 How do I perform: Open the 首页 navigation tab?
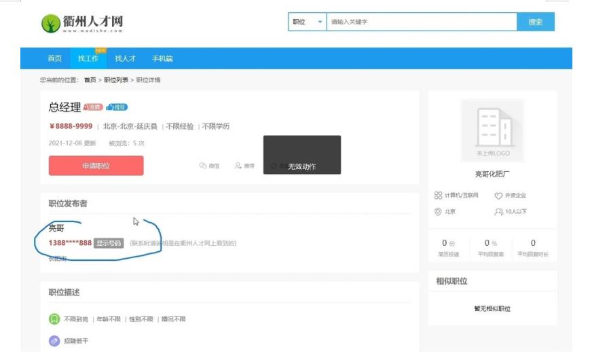click(x=54, y=58)
